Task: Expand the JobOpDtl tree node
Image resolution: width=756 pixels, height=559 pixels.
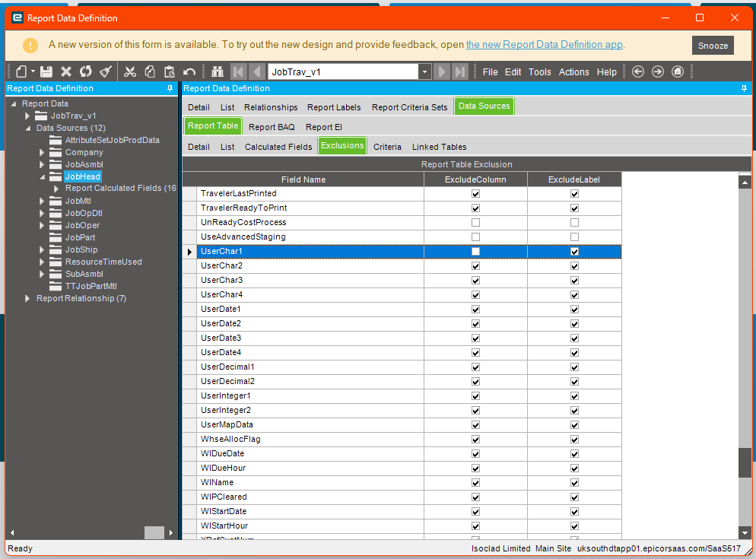Action: coord(42,213)
